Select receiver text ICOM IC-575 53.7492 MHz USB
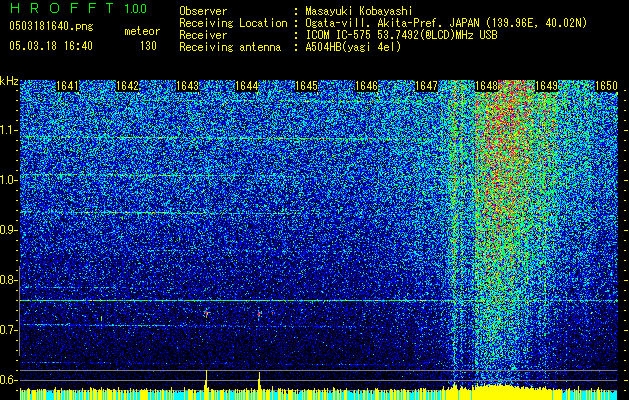The height and width of the screenshot is (400, 629). tap(401, 35)
